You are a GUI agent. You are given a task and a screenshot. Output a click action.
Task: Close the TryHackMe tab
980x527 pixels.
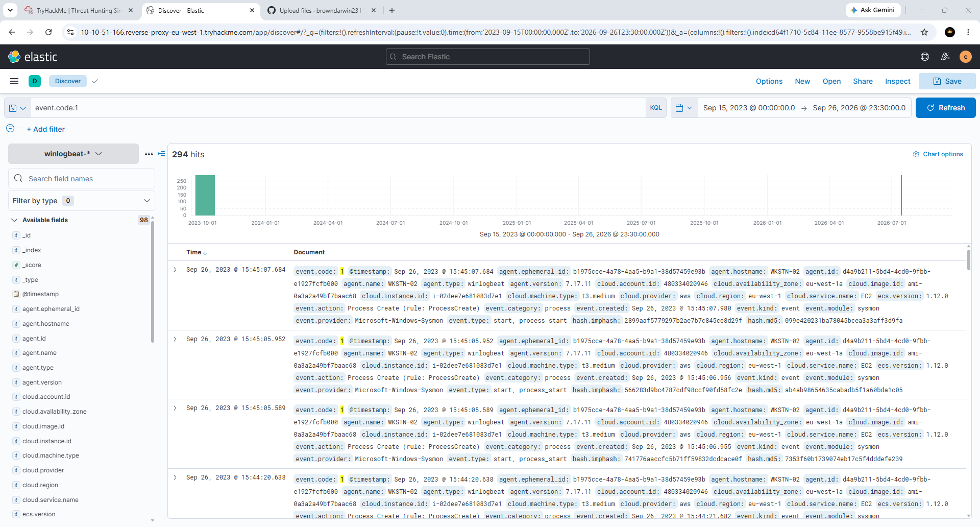tap(131, 10)
